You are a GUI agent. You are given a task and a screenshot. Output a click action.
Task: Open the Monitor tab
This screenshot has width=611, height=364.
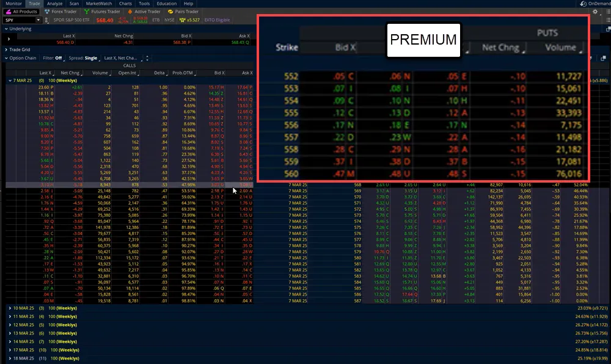pyautogui.click(x=13, y=4)
